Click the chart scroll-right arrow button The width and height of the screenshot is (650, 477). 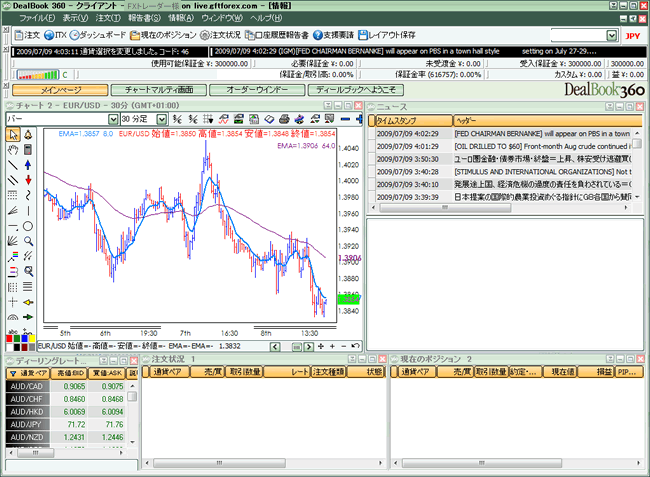click(x=308, y=347)
